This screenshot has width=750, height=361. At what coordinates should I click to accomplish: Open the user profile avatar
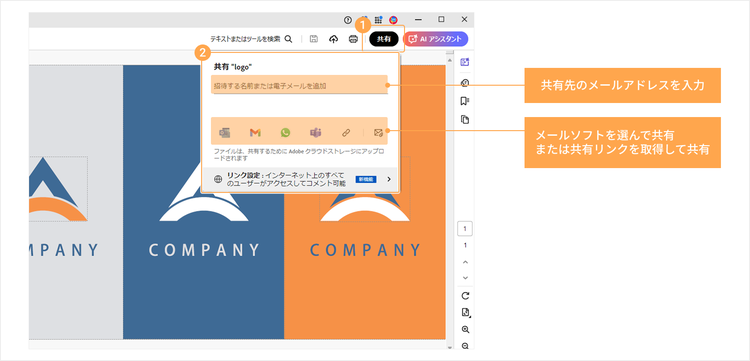394,20
